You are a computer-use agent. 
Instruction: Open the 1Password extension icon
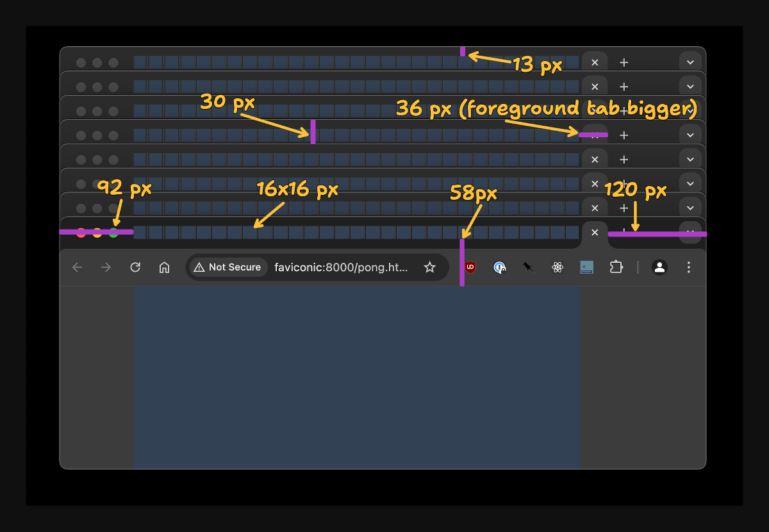click(x=500, y=267)
